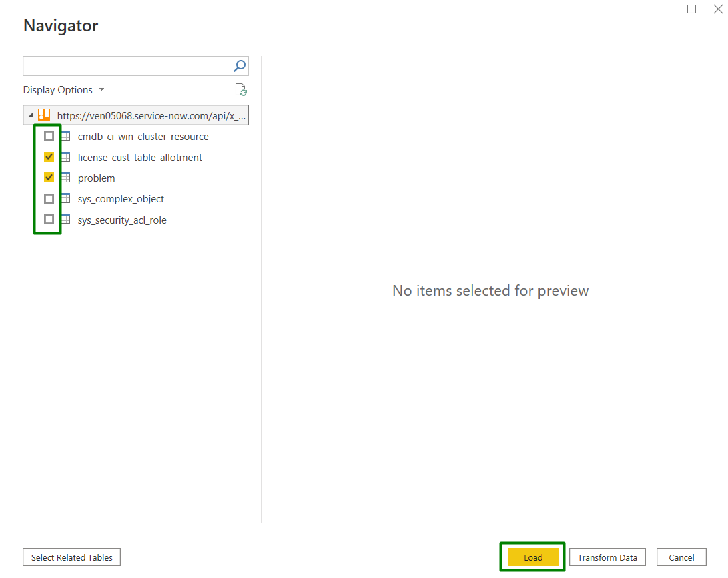Screen dimensions: 728x578
Task: Click Select Related Tables
Action: 71,557
